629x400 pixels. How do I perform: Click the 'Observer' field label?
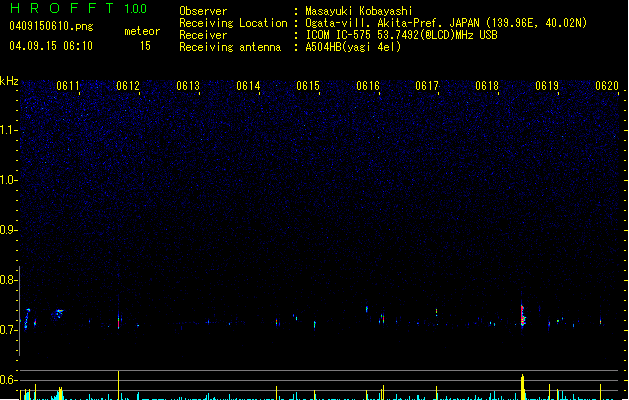click(203, 11)
